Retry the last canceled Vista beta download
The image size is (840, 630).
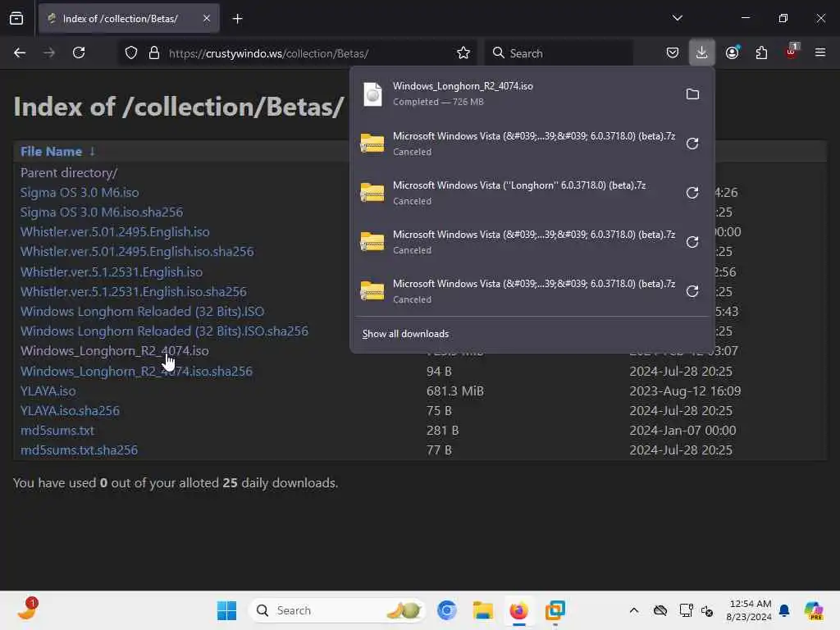coord(692,291)
